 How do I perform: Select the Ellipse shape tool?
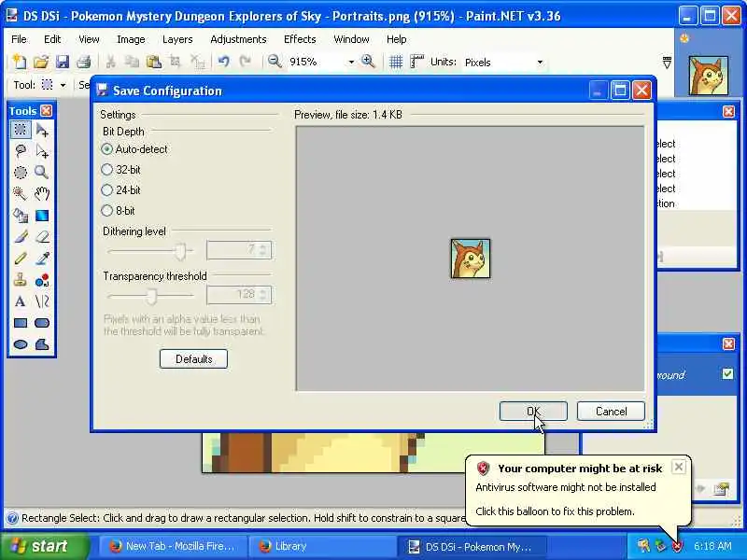coord(20,344)
